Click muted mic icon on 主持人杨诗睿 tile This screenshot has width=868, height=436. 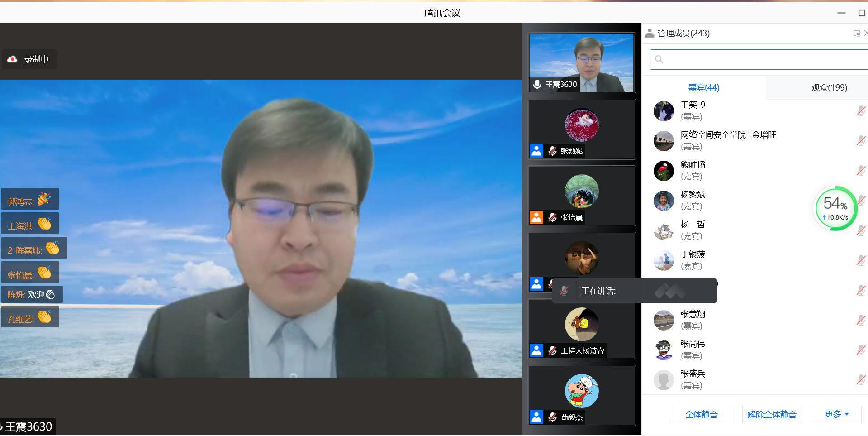pyautogui.click(x=552, y=351)
